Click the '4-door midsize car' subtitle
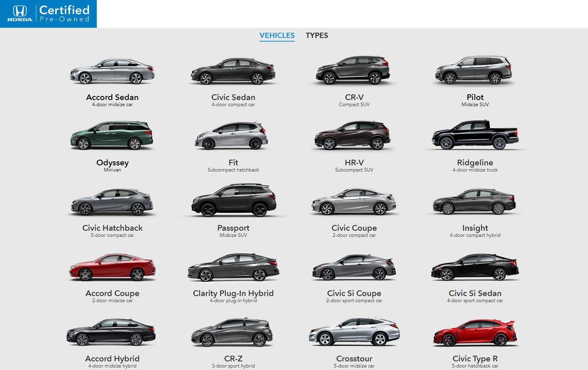The image size is (588, 370). 112,105
